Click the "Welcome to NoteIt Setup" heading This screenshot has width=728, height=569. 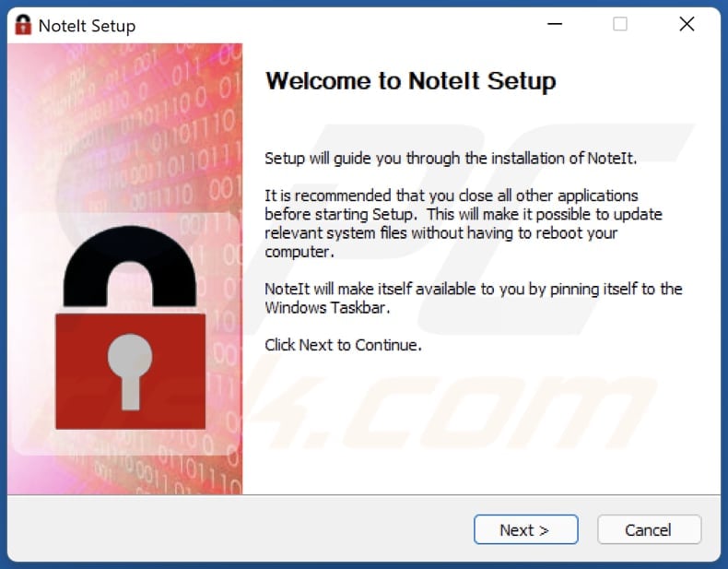[410, 81]
